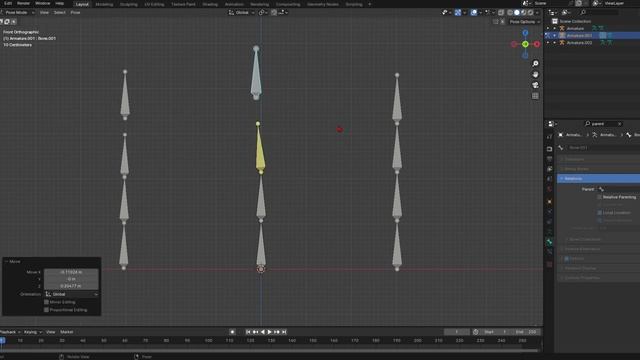Viewport: 640px width, 360px height.
Task: Click Move Z value field
Action: pyautogui.click(x=71, y=286)
